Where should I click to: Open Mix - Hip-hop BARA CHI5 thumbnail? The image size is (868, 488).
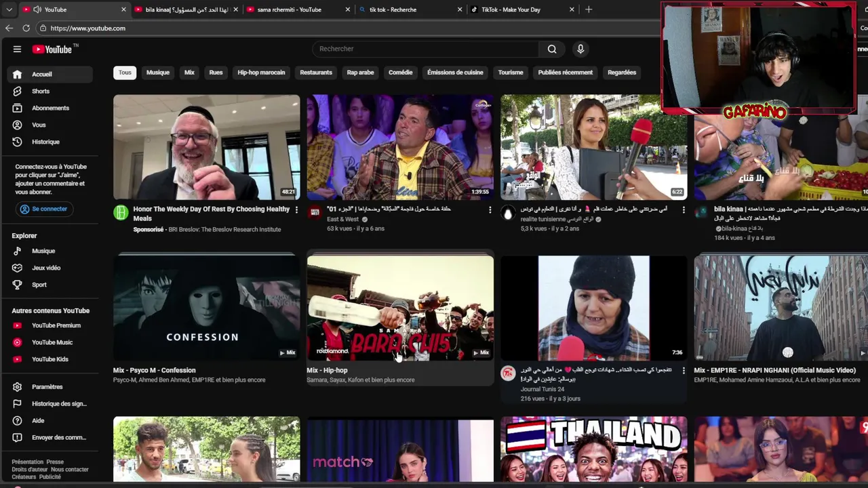click(x=400, y=307)
